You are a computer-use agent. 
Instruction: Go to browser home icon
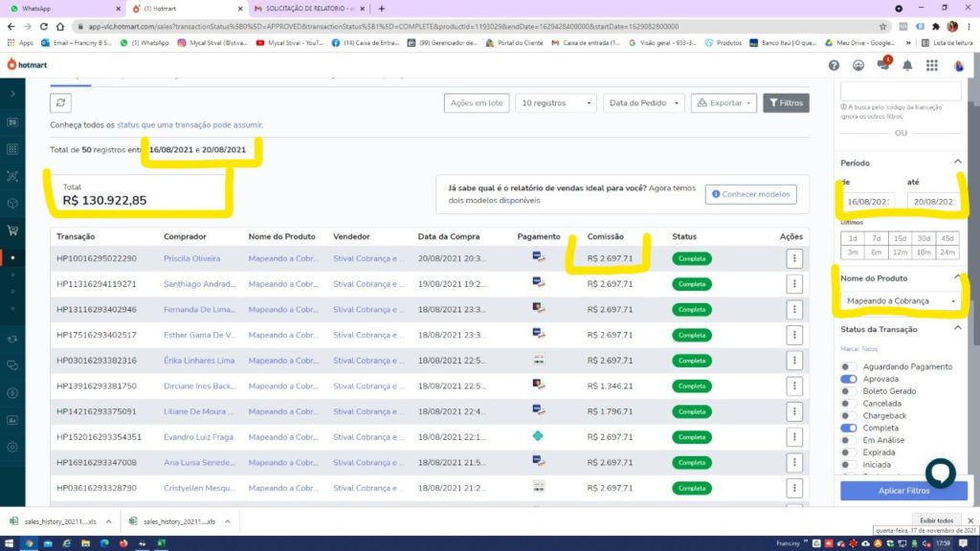pos(60,26)
